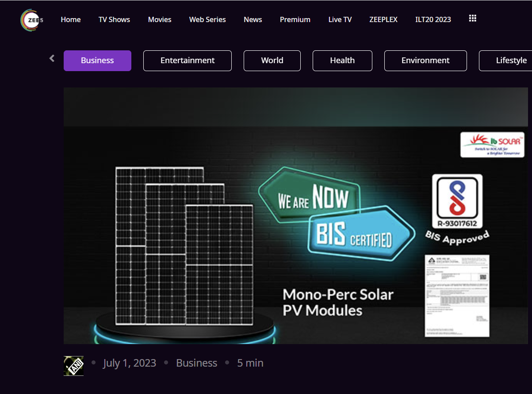This screenshot has width=532, height=394.
Task: Select the Entertainment category tab
Action: click(x=188, y=61)
